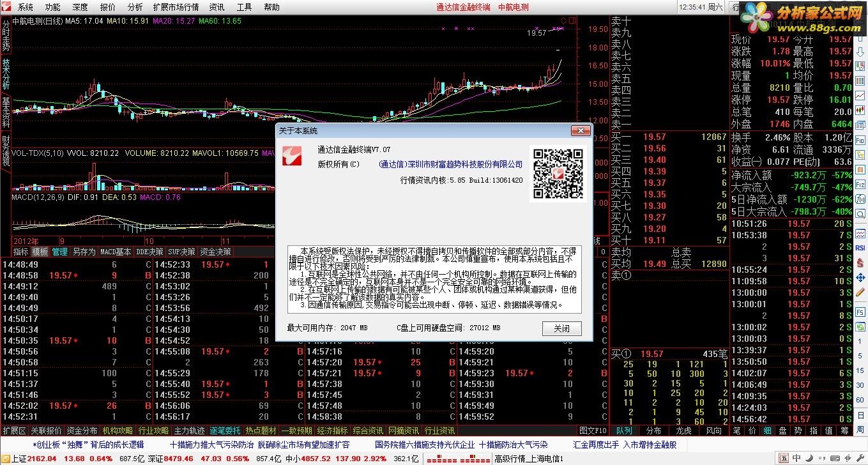
Task: Click the QR code image in dialog
Action: click(558, 173)
